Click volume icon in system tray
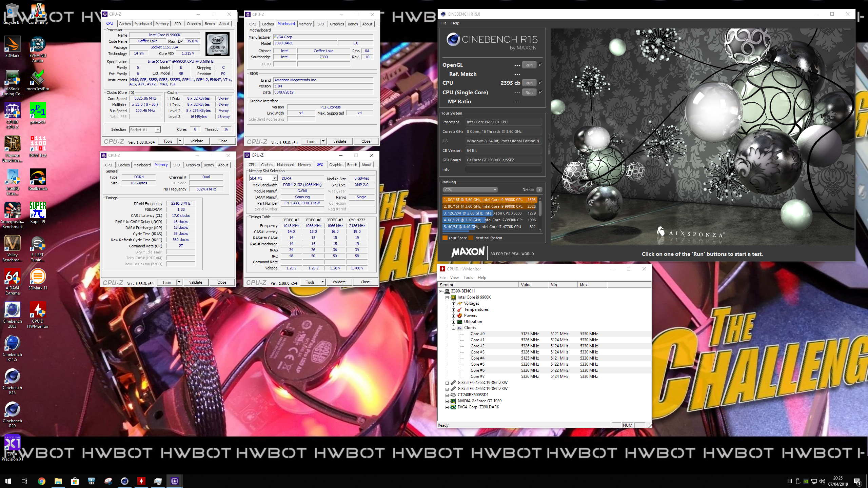Image resolution: width=868 pixels, height=488 pixels. click(822, 481)
